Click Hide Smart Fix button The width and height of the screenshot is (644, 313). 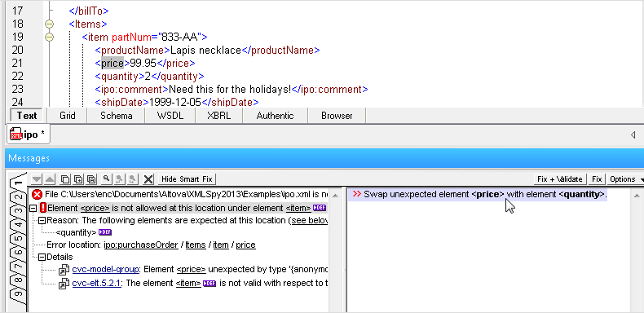click(x=187, y=179)
